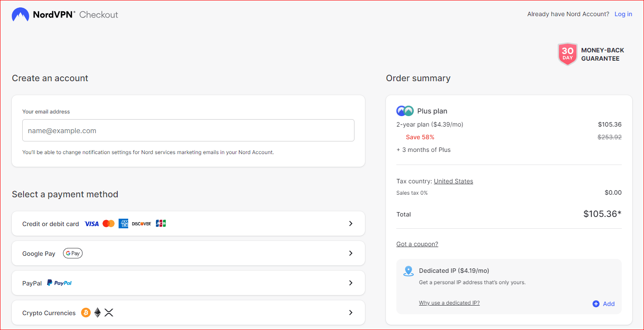
Task: Select the Crypto Currencies label
Action: pos(49,313)
